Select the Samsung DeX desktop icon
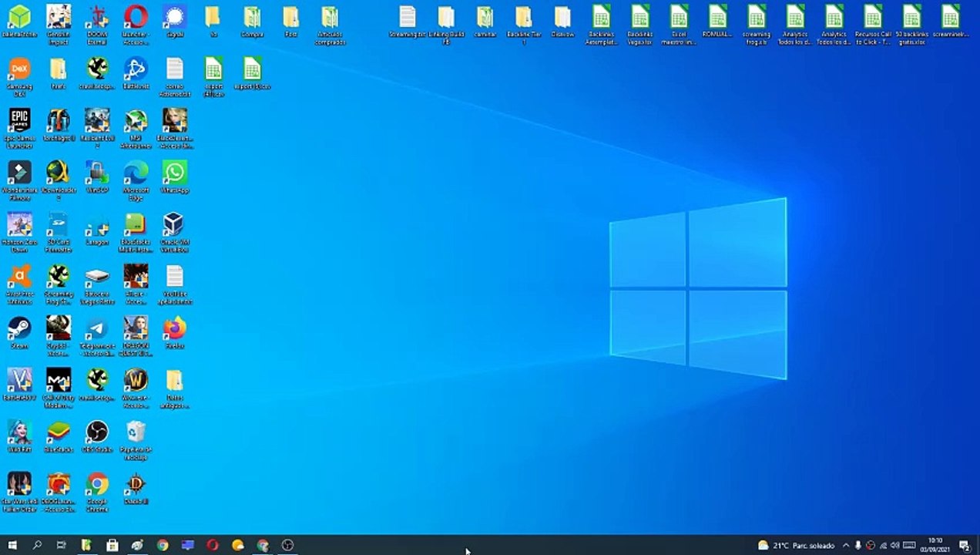The width and height of the screenshot is (980, 555). 19,77
